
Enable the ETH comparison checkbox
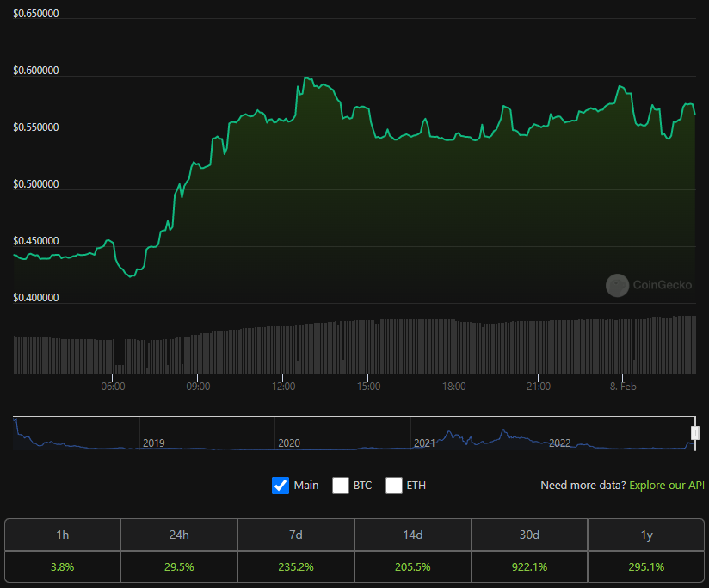[394, 485]
